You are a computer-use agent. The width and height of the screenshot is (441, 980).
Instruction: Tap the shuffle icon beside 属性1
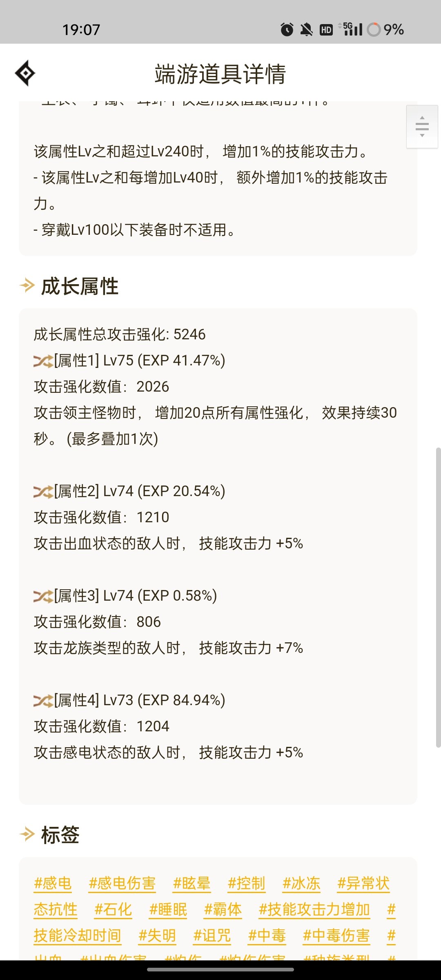43,361
